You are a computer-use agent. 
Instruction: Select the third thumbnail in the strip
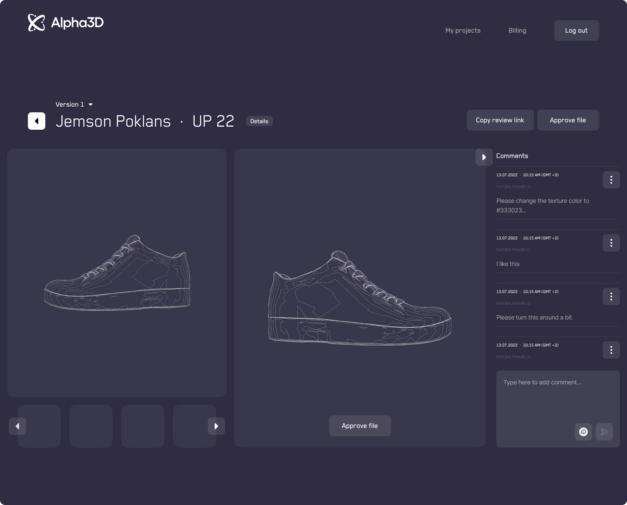[143, 426]
